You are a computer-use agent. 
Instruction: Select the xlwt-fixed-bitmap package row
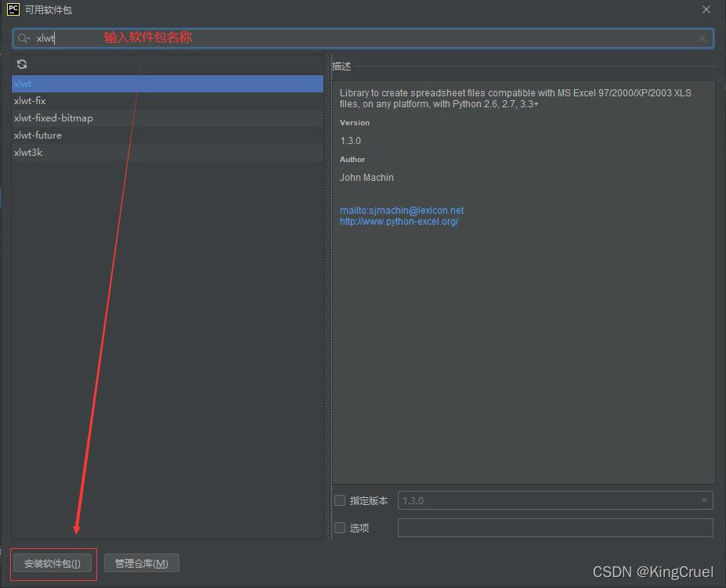168,118
